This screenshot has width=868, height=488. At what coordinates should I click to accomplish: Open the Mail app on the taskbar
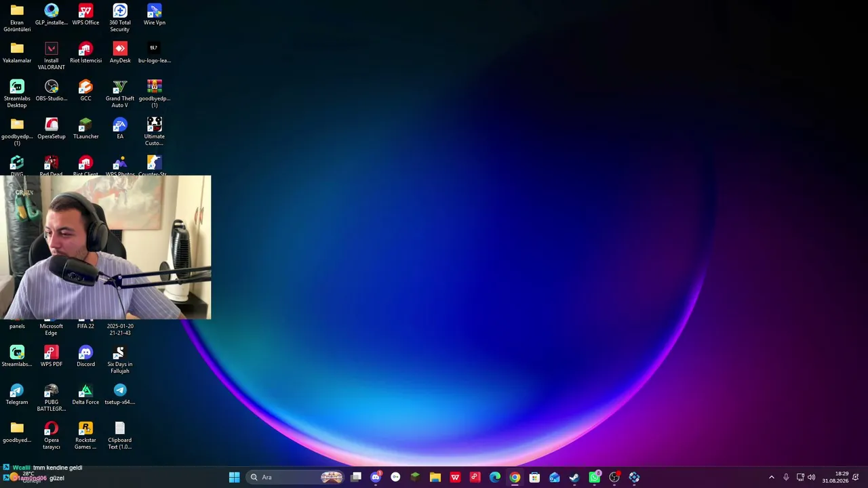[x=555, y=477]
